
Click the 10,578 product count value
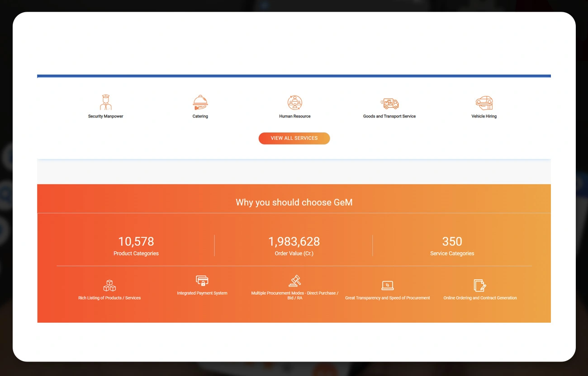point(136,241)
